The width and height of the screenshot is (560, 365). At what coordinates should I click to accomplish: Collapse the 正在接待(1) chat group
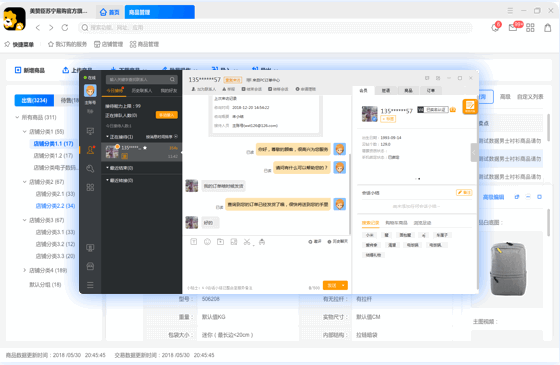(107, 137)
